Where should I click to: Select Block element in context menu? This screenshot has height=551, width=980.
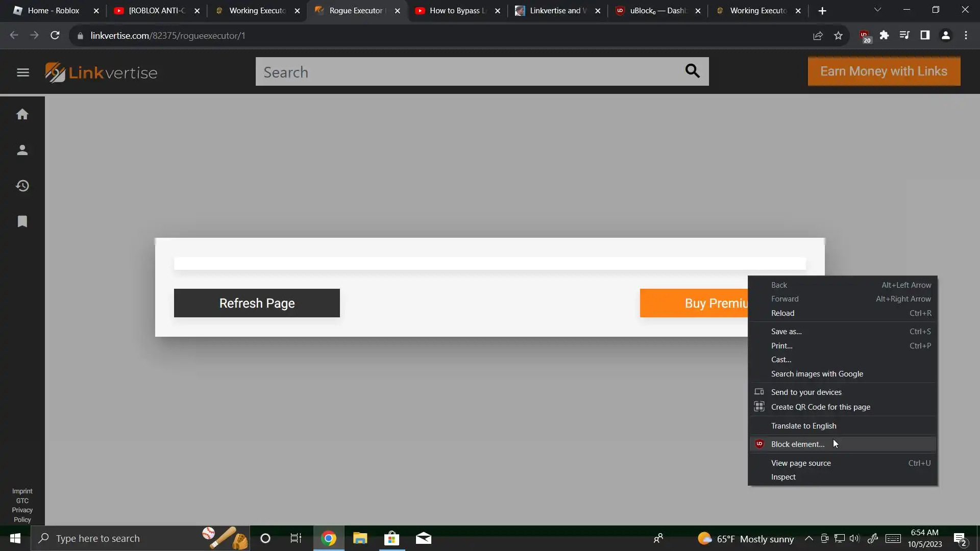coord(798,444)
